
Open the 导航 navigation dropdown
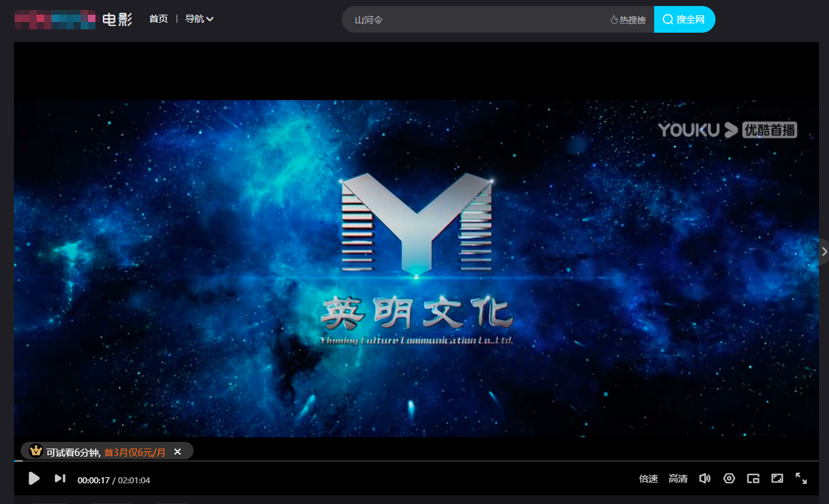pos(199,19)
